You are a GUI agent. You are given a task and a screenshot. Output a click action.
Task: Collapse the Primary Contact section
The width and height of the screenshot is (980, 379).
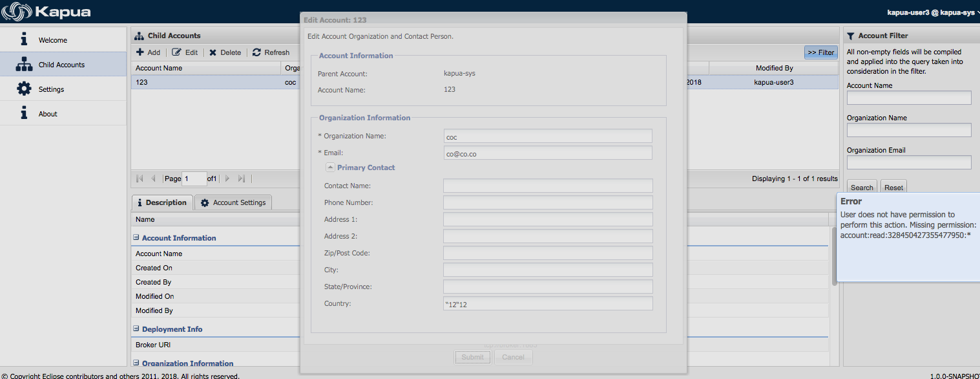(x=329, y=168)
